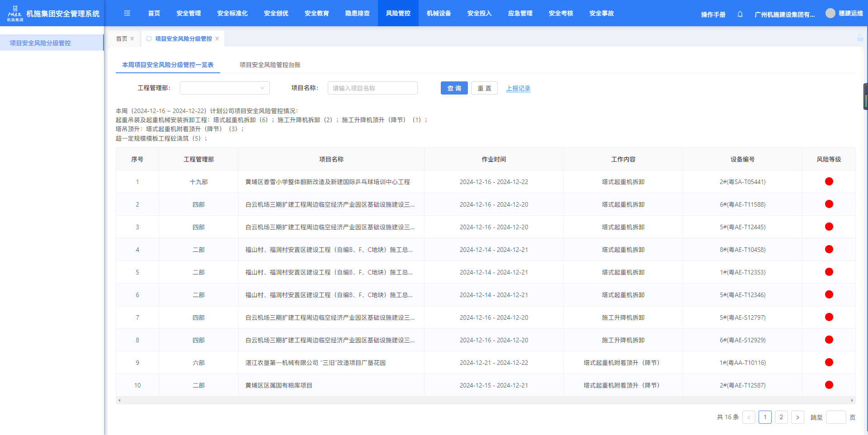This screenshot has height=435, width=868.
Task: Click the 查询 button
Action: [454, 88]
